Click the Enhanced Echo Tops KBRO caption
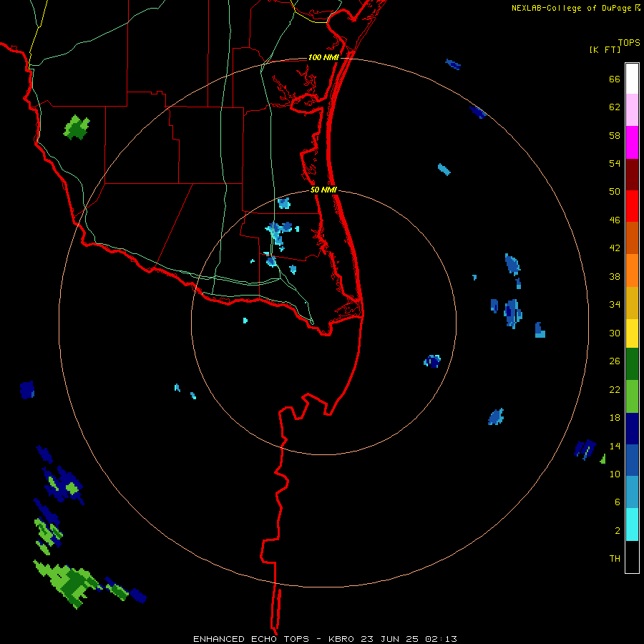 pos(325,639)
